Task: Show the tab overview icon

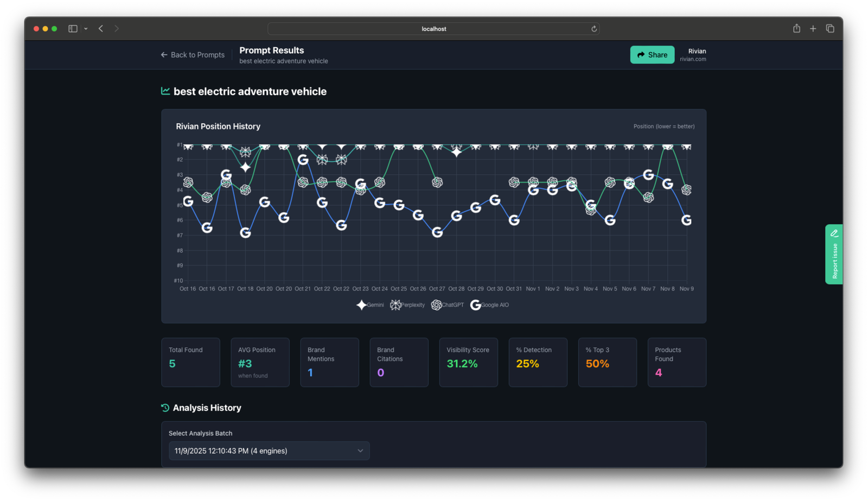Action: 830,29
